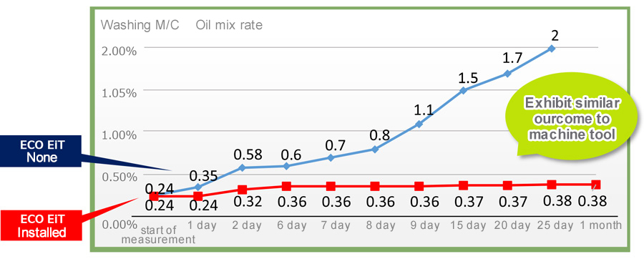
Task: Click the blue data label "1.7"
Action: 512,58
